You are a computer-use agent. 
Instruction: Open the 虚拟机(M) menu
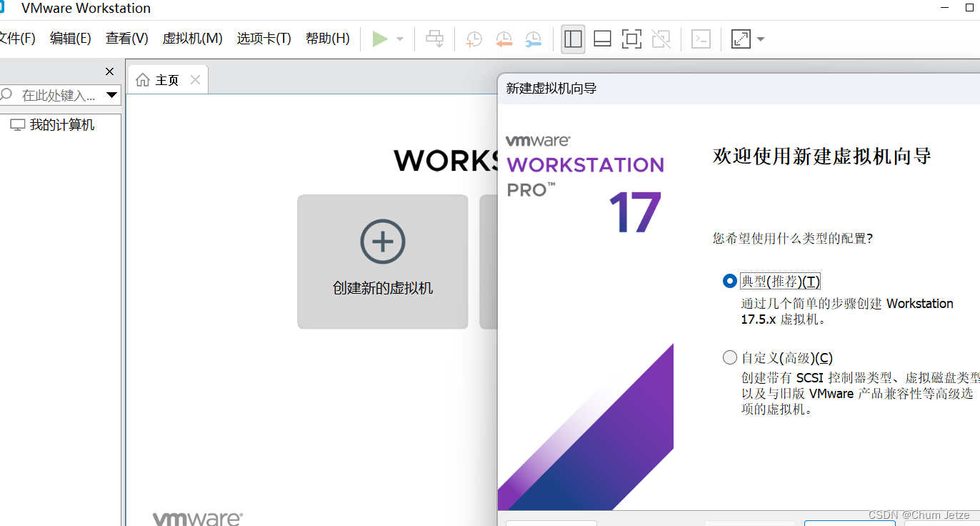[192, 39]
